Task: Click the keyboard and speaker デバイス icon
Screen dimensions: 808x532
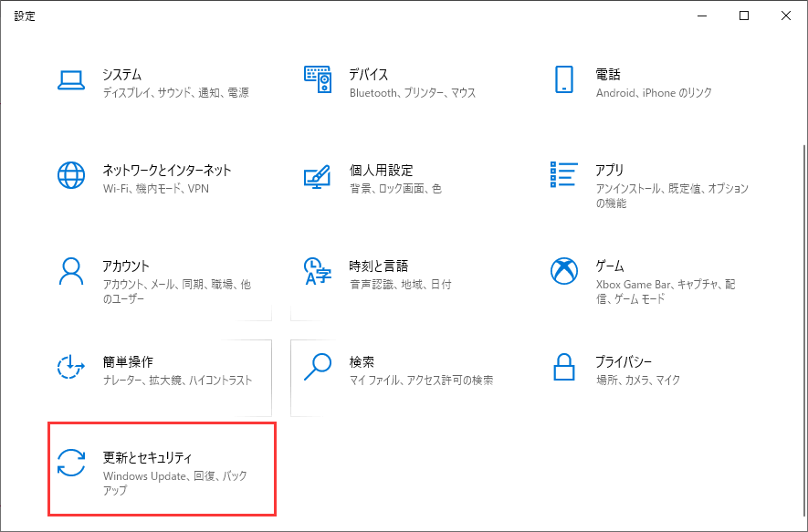Action: coord(317,80)
